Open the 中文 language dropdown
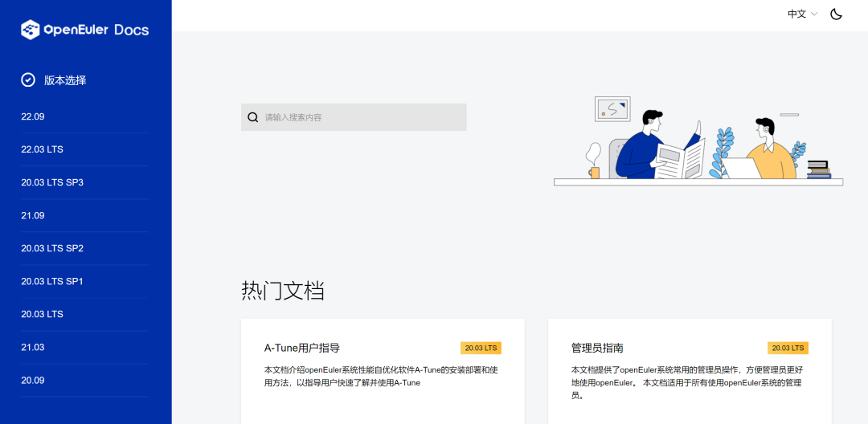Screen dimensions: 868x424 click(802, 14)
